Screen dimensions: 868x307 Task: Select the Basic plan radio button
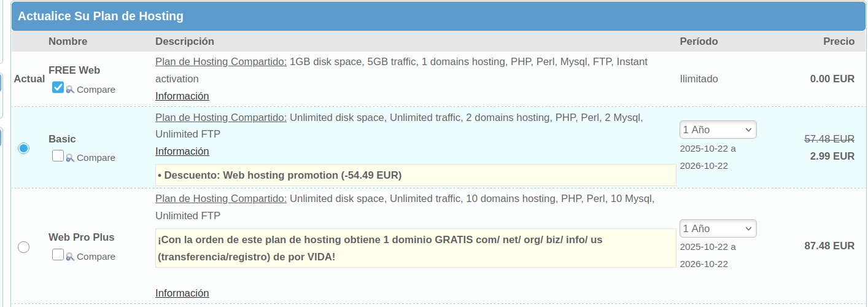(x=23, y=148)
